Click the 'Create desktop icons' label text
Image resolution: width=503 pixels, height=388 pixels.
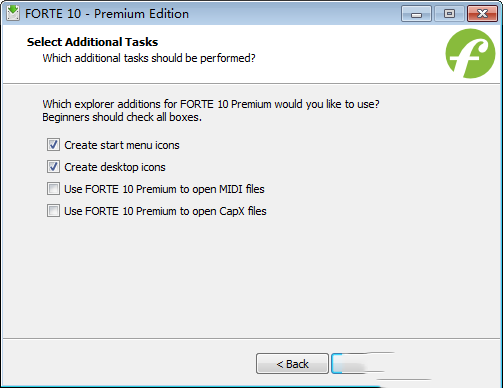pos(115,167)
